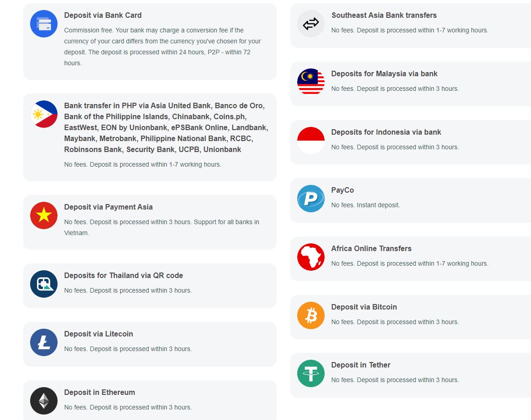Screen dimensions: 531x420
Task: Open Deposit via Bank Card heading
Action: pyautogui.click(x=103, y=15)
